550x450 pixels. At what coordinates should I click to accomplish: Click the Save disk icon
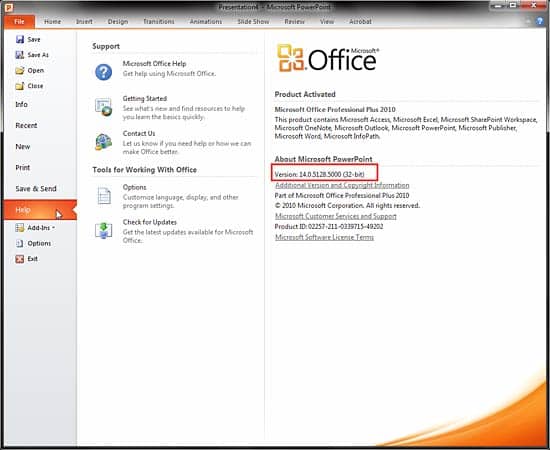point(20,39)
